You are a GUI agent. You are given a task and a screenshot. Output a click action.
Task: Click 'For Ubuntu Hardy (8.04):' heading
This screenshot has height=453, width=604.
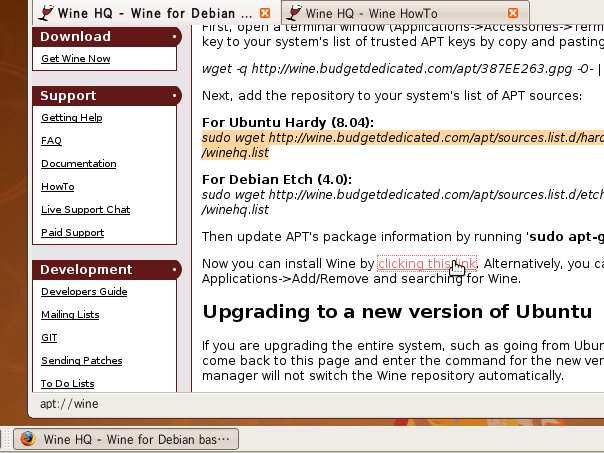tap(288, 122)
